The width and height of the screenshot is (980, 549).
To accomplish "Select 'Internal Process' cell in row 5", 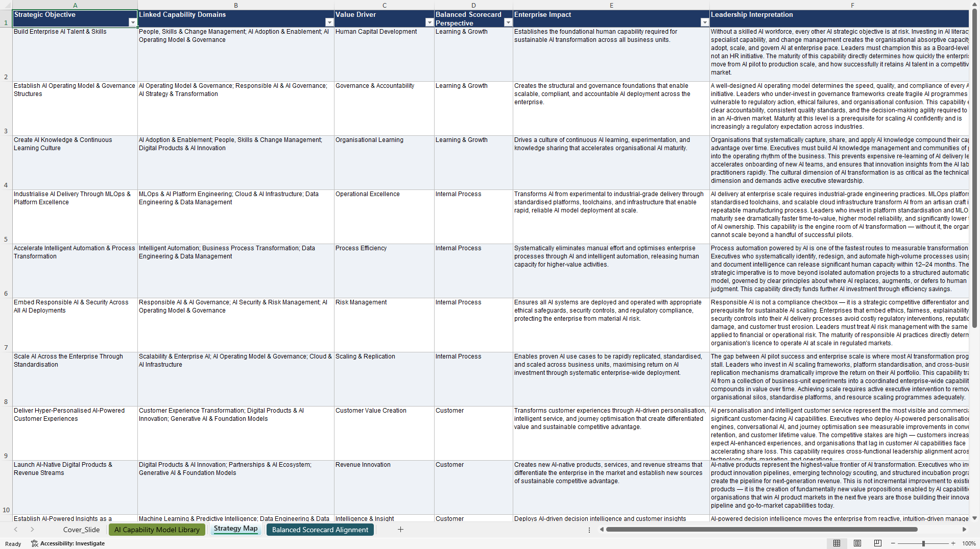I will [473, 217].
